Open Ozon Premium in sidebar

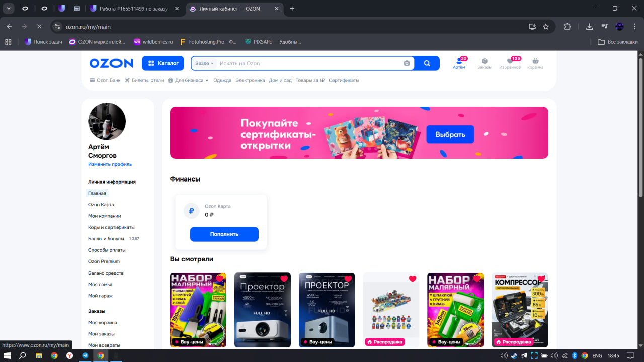104,261
